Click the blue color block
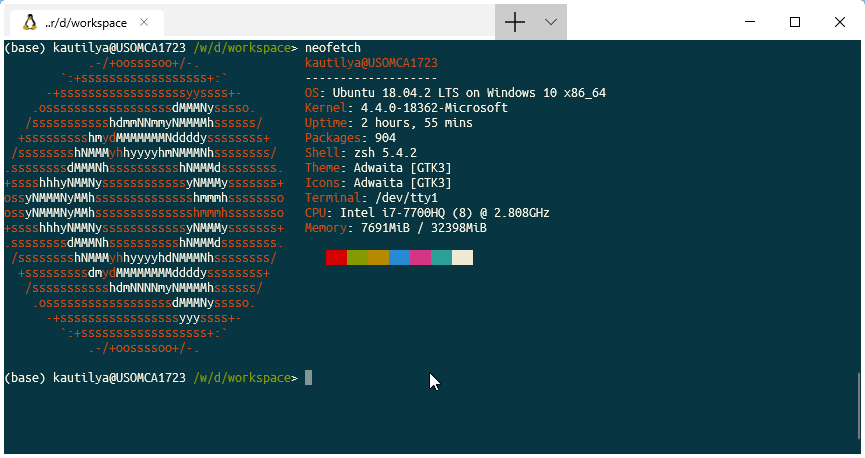The width and height of the screenshot is (865, 458). coord(399,258)
